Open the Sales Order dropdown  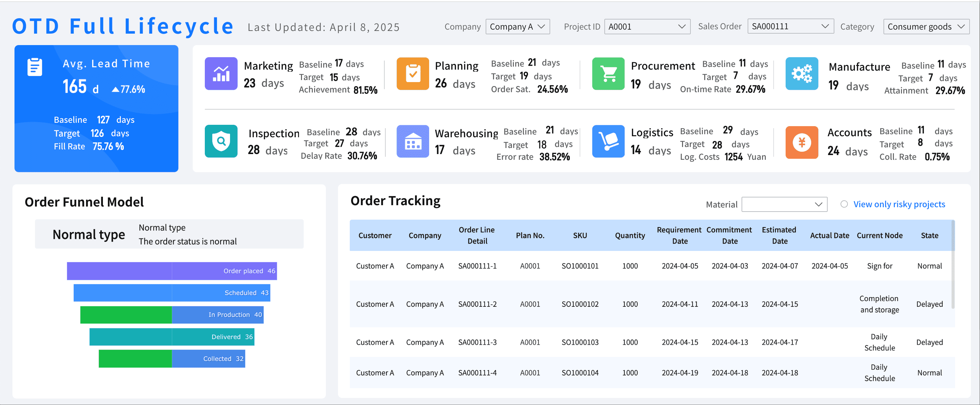(790, 26)
